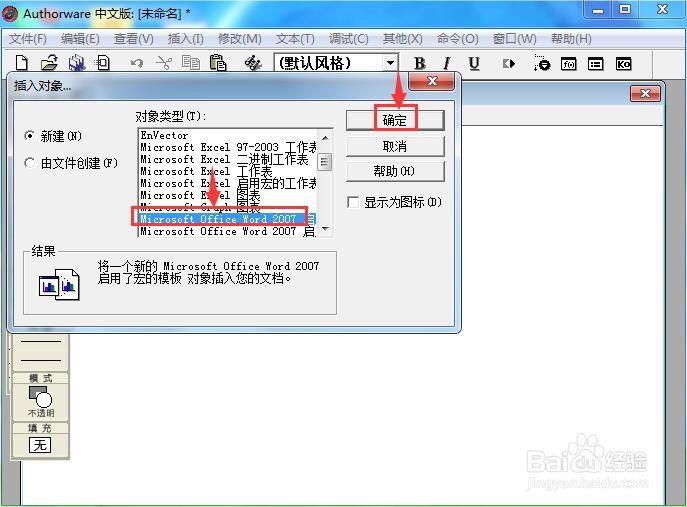Close the presentation window behind dialog
The image size is (687, 507).
point(645,93)
